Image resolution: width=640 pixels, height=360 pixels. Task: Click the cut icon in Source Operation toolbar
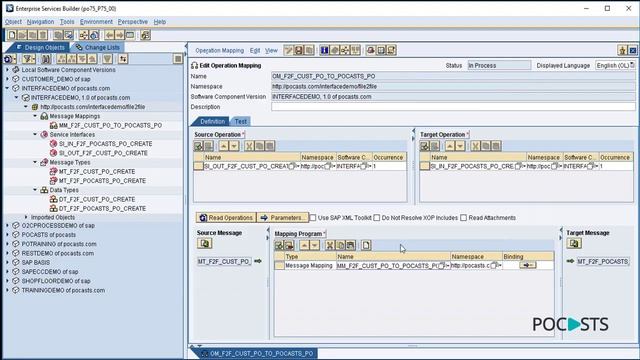pos(249,146)
